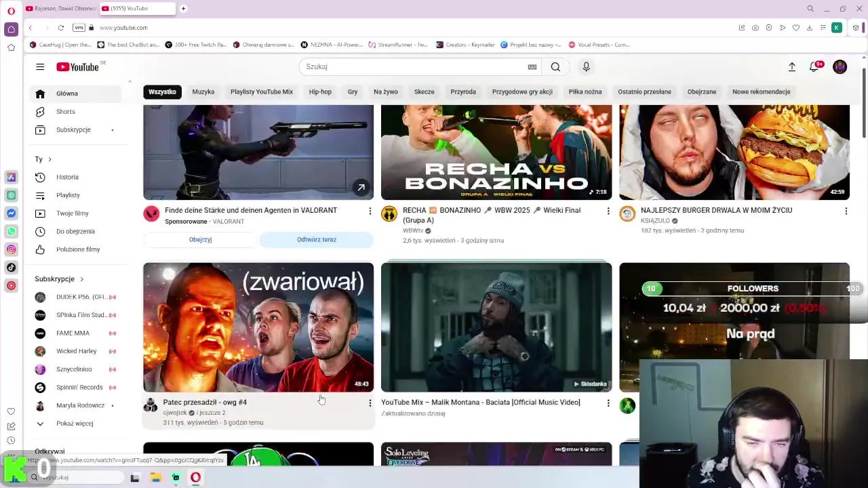Play the Malik Montana Baciata mix thumbnail
The image size is (868, 488).
pyautogui.click(x=496, y=327)
